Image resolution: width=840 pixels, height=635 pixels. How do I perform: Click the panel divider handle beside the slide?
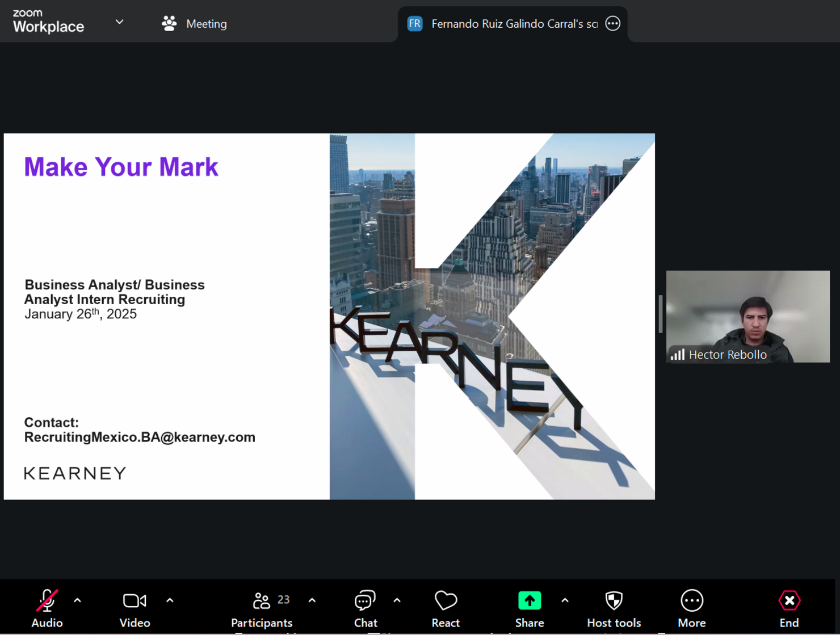(x=661, y=314)
